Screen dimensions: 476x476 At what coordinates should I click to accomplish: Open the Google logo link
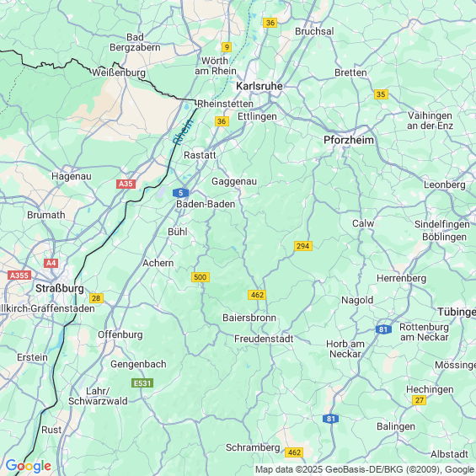[x=29, y=466]
